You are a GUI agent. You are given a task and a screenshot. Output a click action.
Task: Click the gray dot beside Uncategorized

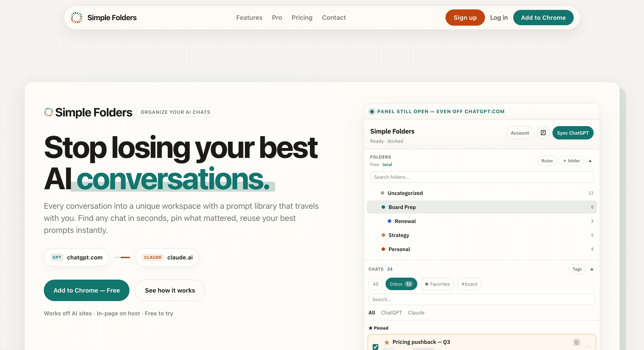pyautogui.click(x=382, y=193)
